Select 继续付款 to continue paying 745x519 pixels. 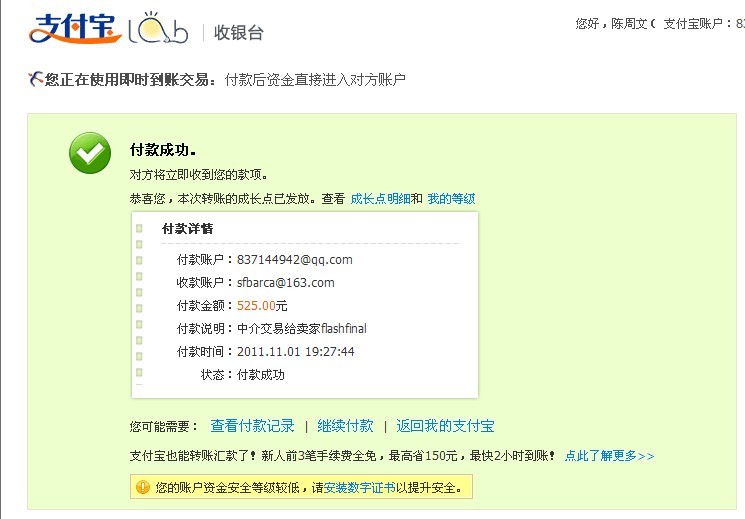pos(345,426)
